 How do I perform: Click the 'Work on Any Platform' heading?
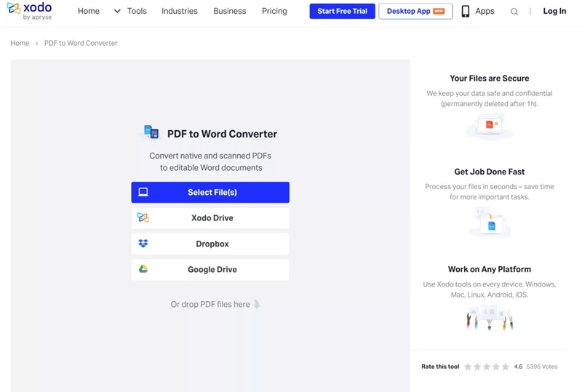pos(489,269)
